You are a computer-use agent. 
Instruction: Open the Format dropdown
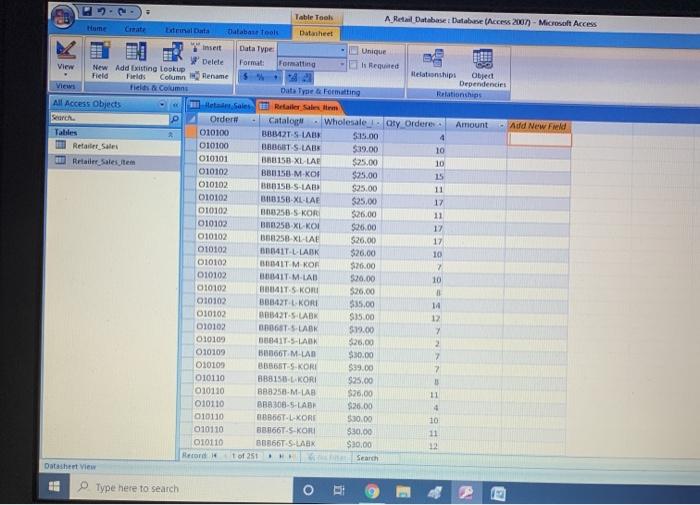click(342, 64)
